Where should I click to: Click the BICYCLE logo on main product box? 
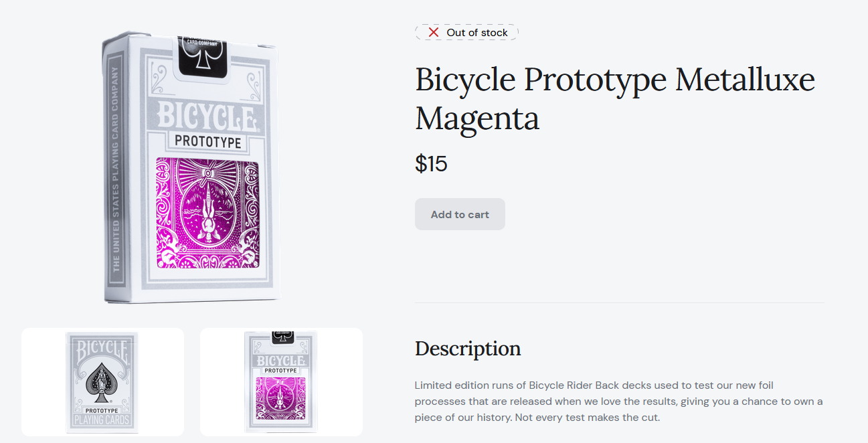[x=207, y=116]
